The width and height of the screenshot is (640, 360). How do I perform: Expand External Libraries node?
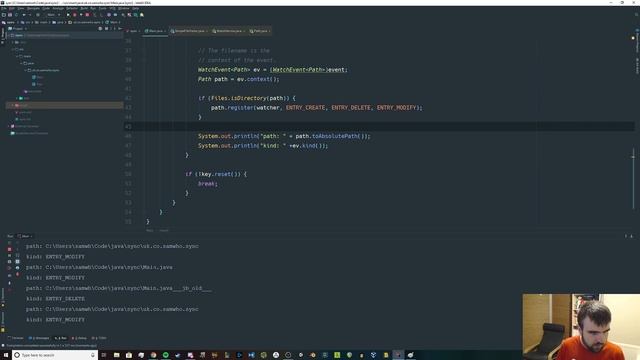tap(9, 126)
